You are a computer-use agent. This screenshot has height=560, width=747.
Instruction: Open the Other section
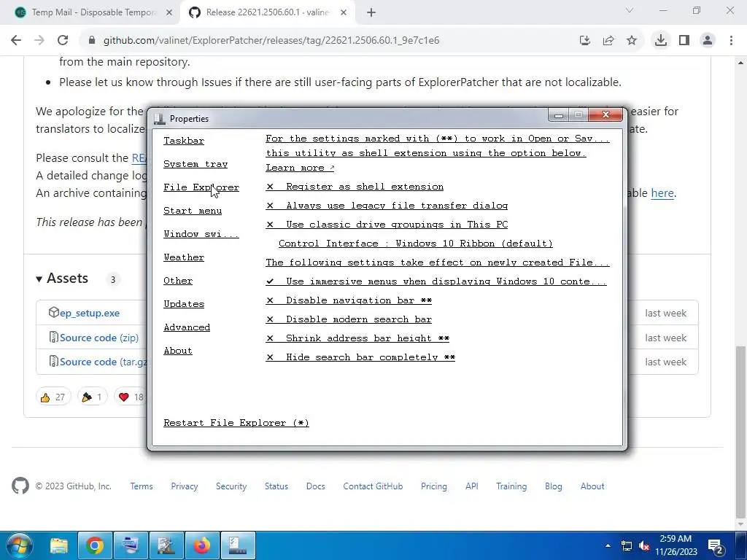pyautogui.click(x=178, y=281)
